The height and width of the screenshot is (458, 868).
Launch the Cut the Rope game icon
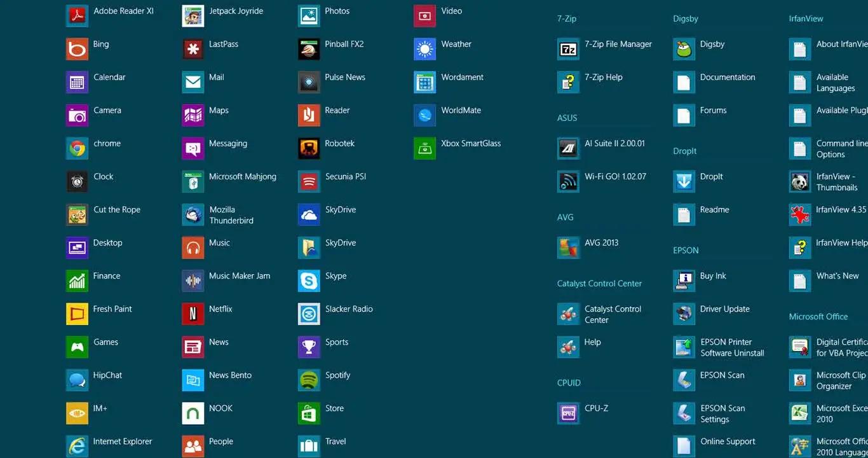[x=77, y=214]
